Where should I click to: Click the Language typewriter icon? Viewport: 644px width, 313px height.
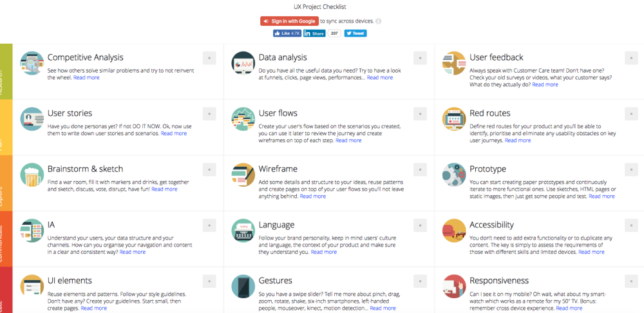pos(243,231)
